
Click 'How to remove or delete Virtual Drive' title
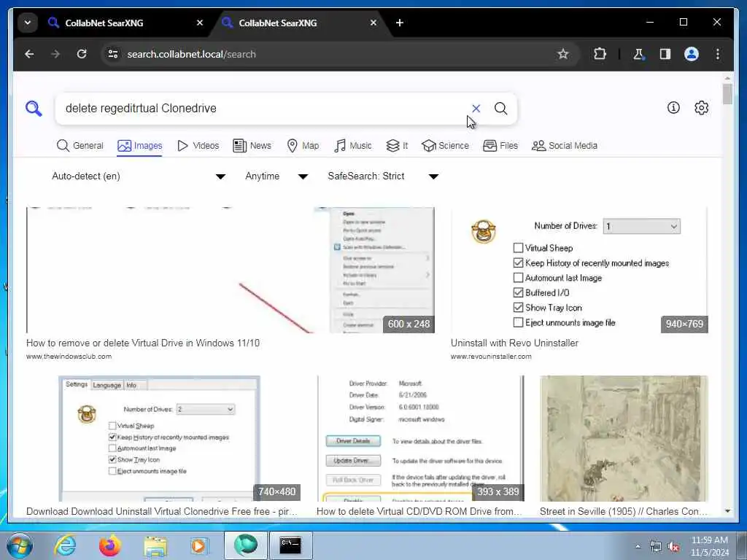pos(143,343)
